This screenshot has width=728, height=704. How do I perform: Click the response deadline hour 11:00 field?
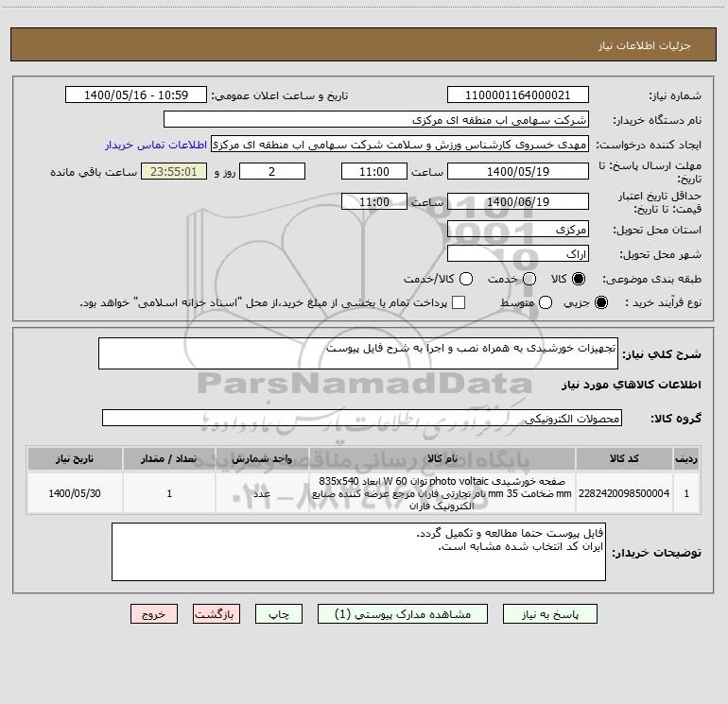pos(374,171)
